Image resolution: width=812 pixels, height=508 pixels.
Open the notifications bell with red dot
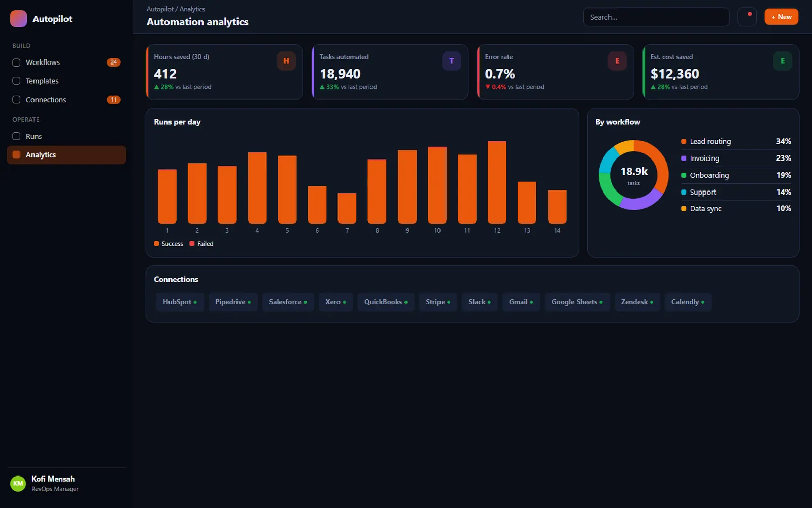pyautogui.click(x=747, y=17)
